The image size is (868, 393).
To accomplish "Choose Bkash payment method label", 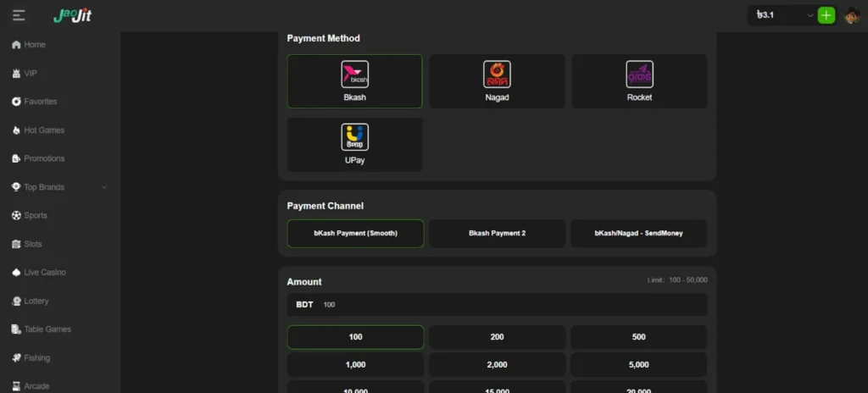I will (x=355, y=97).
